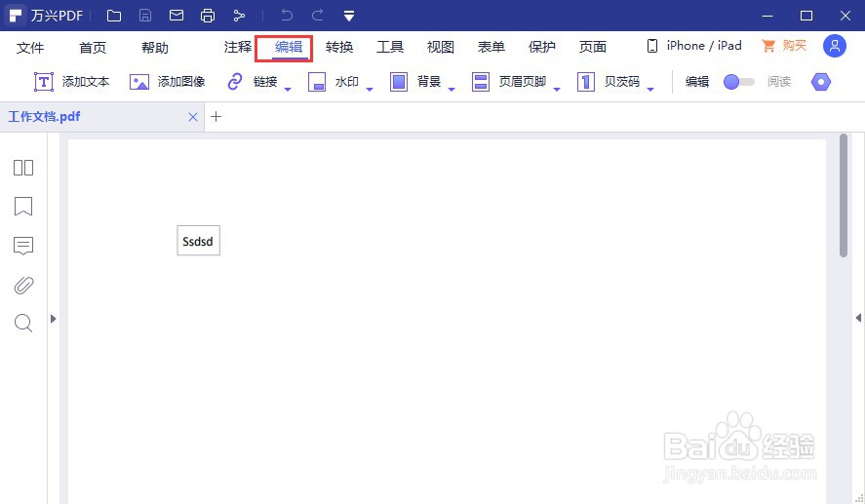Send document via the email envelope icon

(177, 16)
